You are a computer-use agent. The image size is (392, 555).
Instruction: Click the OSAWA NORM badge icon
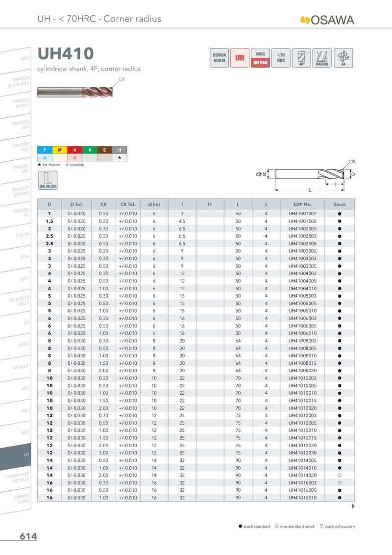point(219,58)
